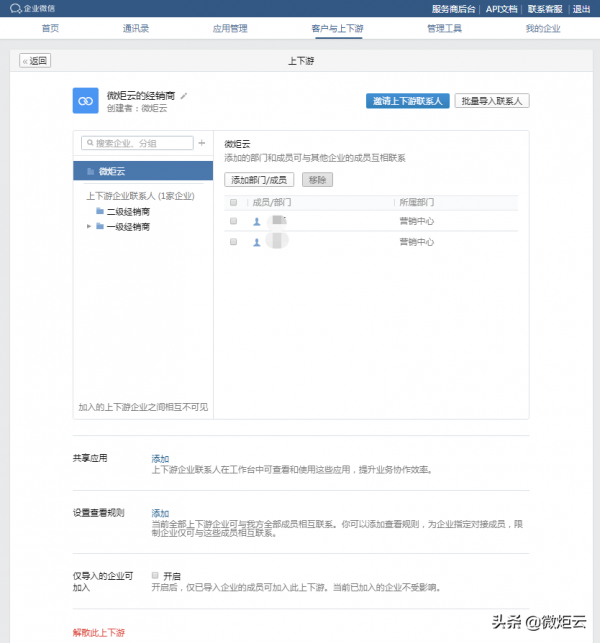The width and height of the screenshot is (600, 643).
Task: Select 微炬云 in the left list
Action: (143, 171)
